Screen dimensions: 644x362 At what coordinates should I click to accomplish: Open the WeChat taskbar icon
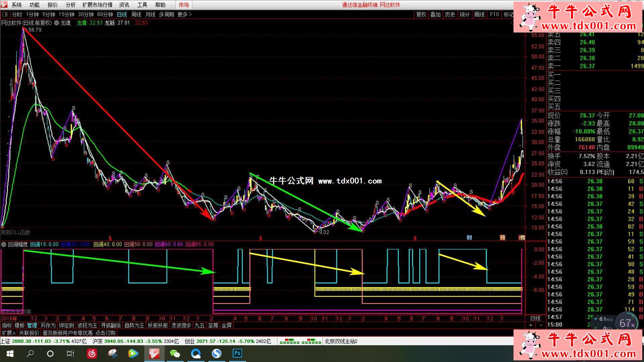(x=175, y=354)
